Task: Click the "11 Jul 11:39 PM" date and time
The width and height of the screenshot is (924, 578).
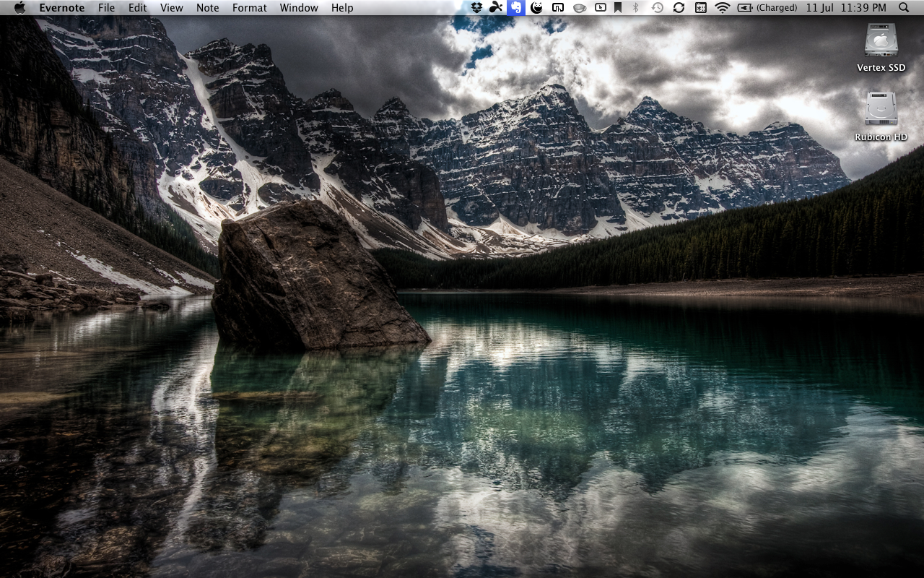Action: pyautogui.click(x=846, y=7)
